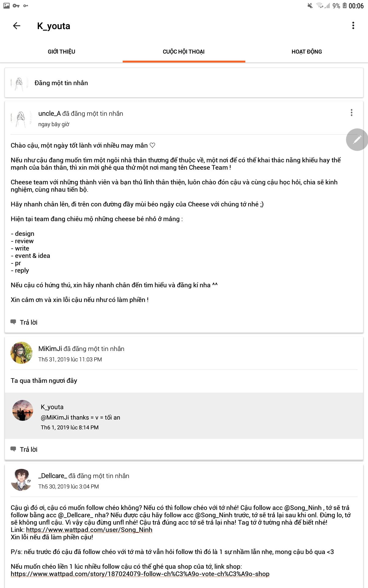Open the follow-chéo vote-chéo shop story link
Image resolution: width=368 pixels, height=588 pixels.
(x=140, y=574)
